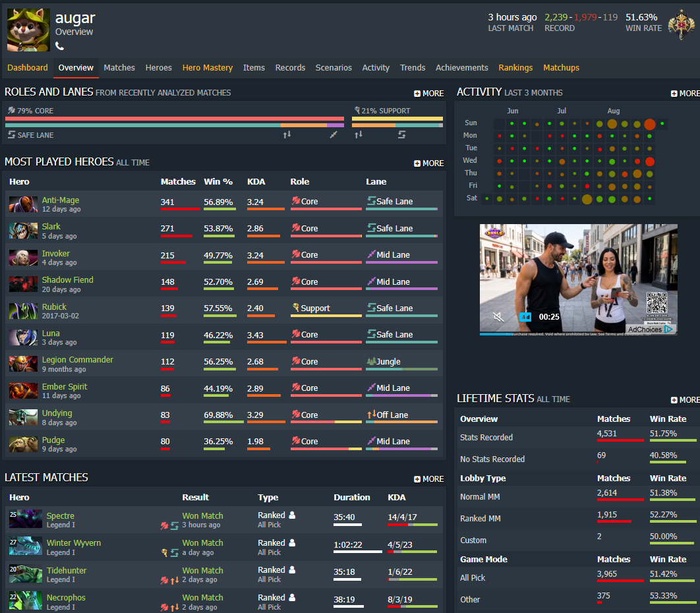This screenshot has height=613, width=700.
Task: Click the augar player avatar image
Action: tap(28, 30)
